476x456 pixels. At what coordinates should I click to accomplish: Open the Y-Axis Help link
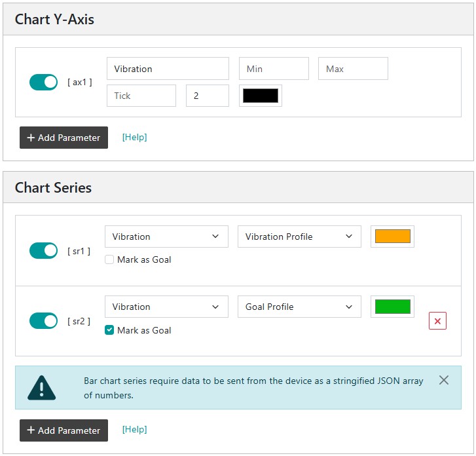[x=134, y=138]
